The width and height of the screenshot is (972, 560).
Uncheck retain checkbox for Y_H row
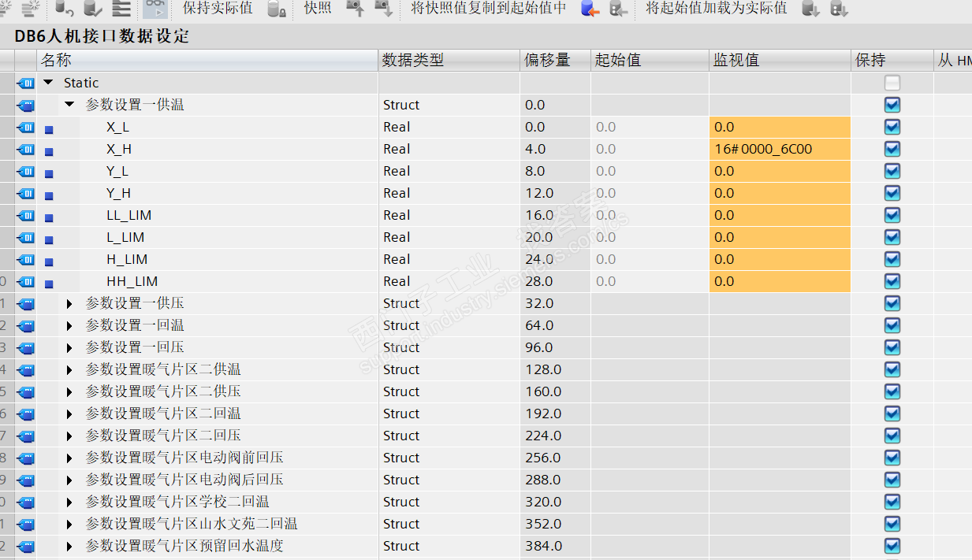[892, 193]
